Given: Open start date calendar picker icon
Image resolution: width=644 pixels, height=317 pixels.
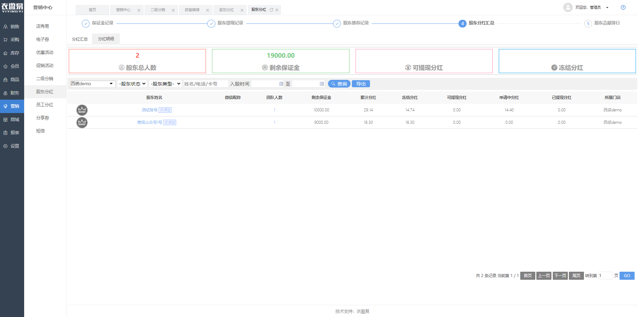Looking at the screenshot, I should point(281,84).
